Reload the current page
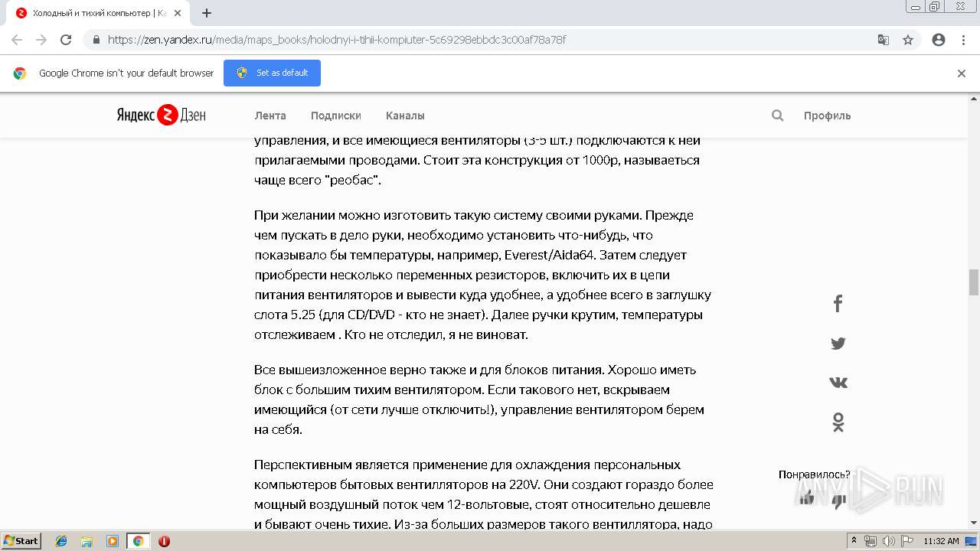This screenshot has width=980, height=551. click(66, 40)
